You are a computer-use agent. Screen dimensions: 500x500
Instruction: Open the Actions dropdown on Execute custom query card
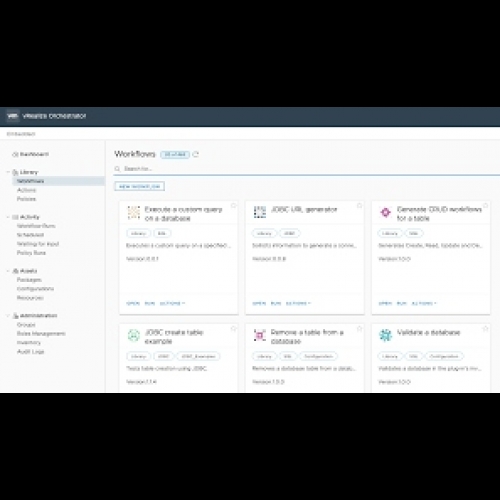172,303
